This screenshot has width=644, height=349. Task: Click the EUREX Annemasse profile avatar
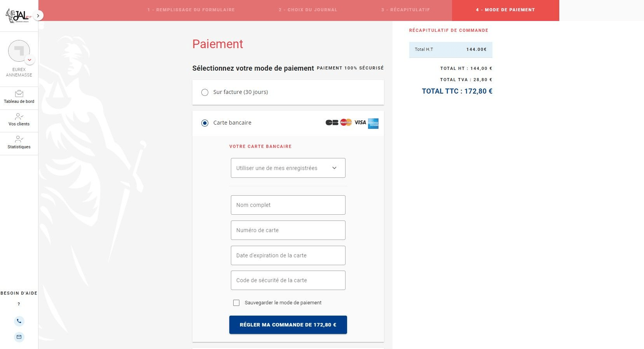click(19, 51)
